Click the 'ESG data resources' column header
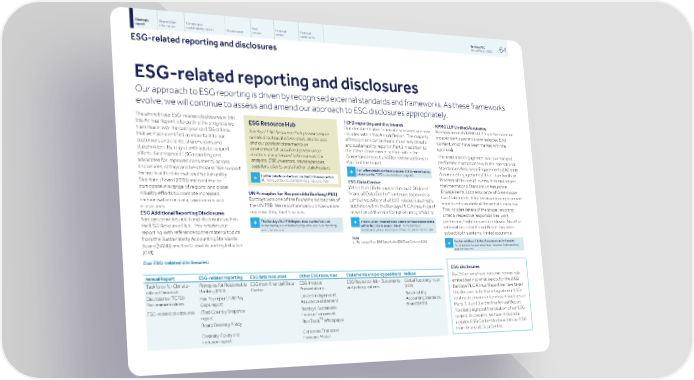Screen dimensions: 694x380 tap(268, 276)
